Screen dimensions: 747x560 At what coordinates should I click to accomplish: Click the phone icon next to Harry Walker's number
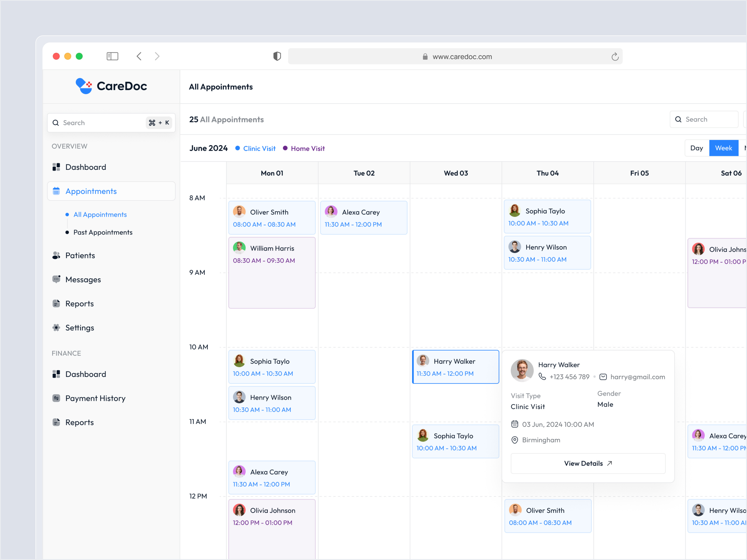(x=542, y=377)
